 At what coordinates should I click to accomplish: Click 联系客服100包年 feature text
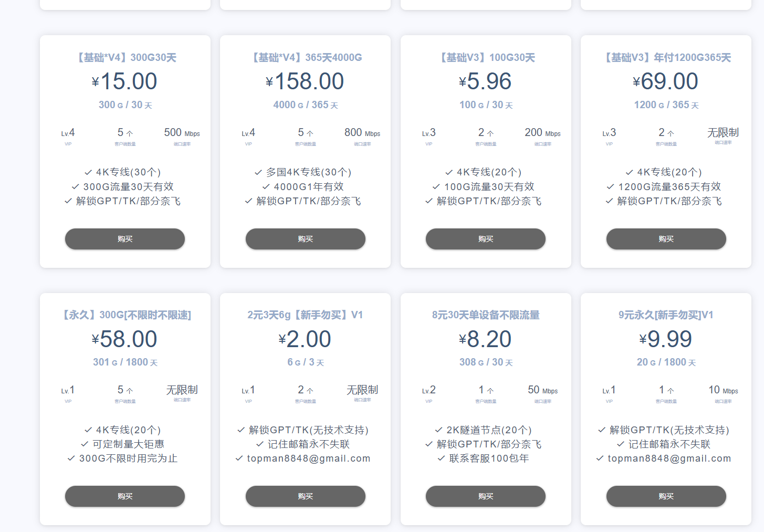pos(489,458)
